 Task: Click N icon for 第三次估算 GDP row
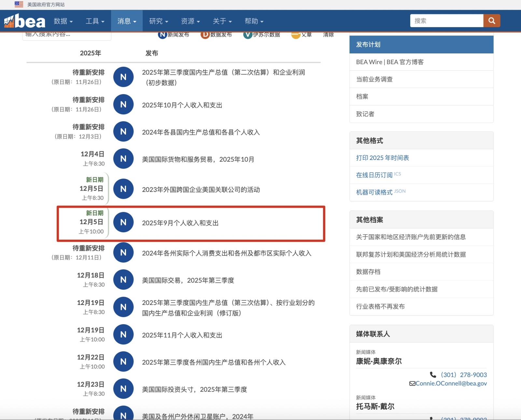(x=123, y=307)
